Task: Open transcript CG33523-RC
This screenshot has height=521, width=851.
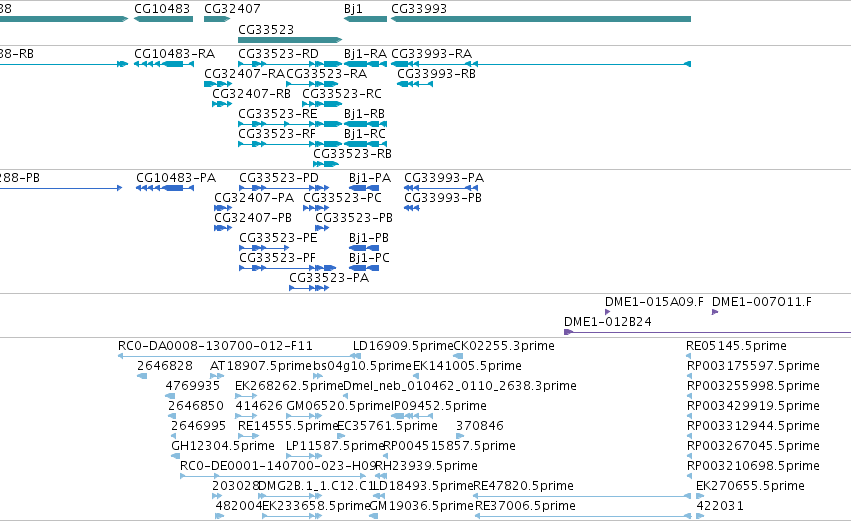Action: [322, 104]
